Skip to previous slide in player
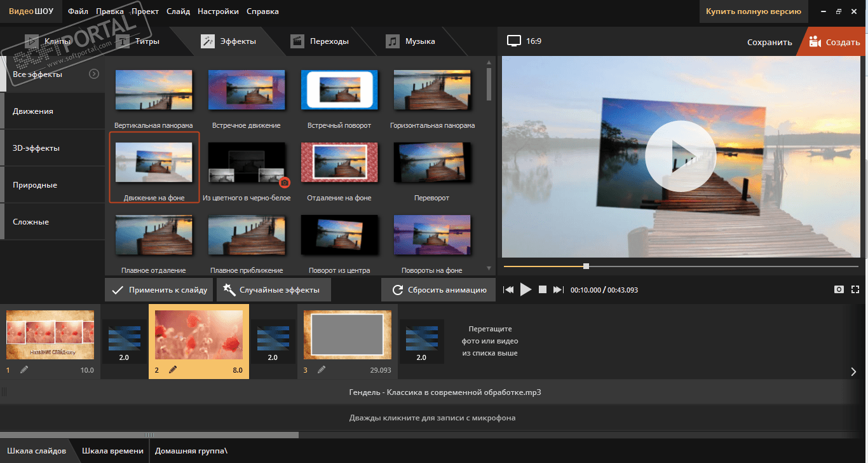Viewport: 868px width, 463px height. (x=508, y=290)
